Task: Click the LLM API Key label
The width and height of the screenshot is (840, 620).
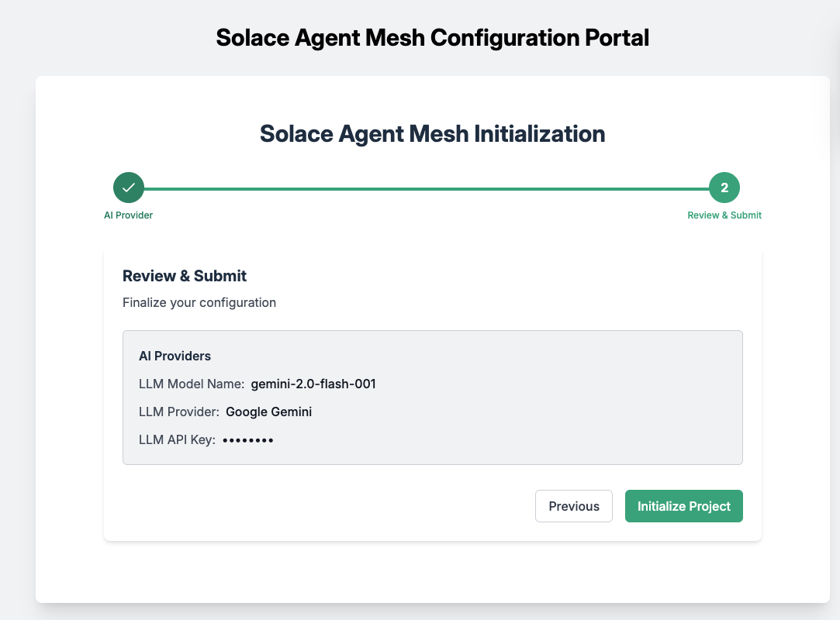Action: [177, 439]
